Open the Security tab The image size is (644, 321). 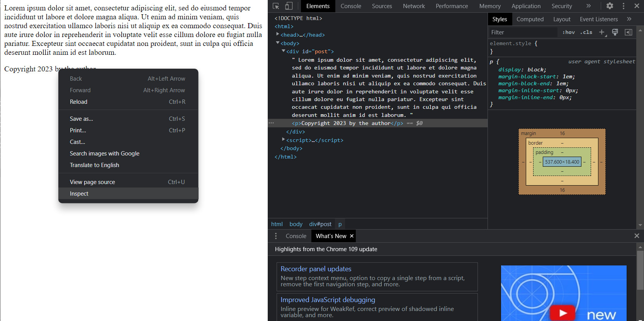pos(562,6)
